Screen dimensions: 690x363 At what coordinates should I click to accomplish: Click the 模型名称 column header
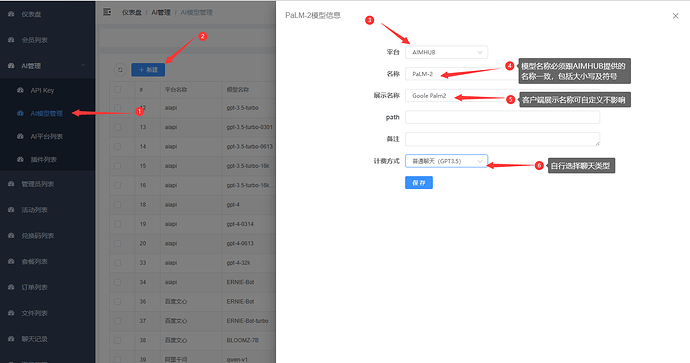(x=238, y=89)
